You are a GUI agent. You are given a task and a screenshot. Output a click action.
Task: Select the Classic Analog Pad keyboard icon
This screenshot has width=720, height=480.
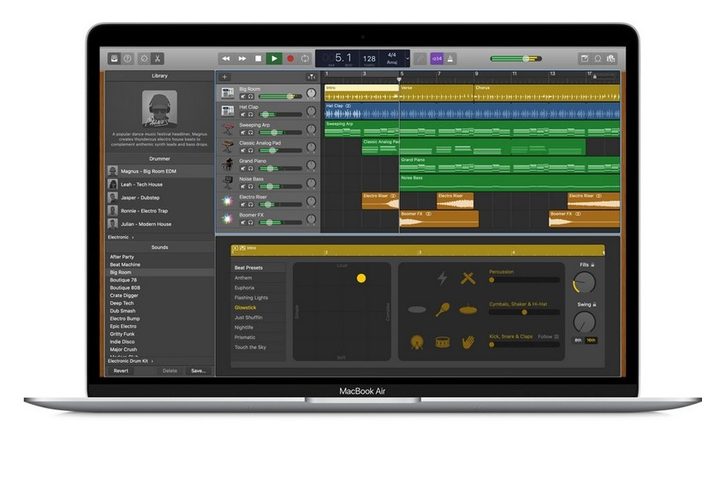[x=227, y=147]
